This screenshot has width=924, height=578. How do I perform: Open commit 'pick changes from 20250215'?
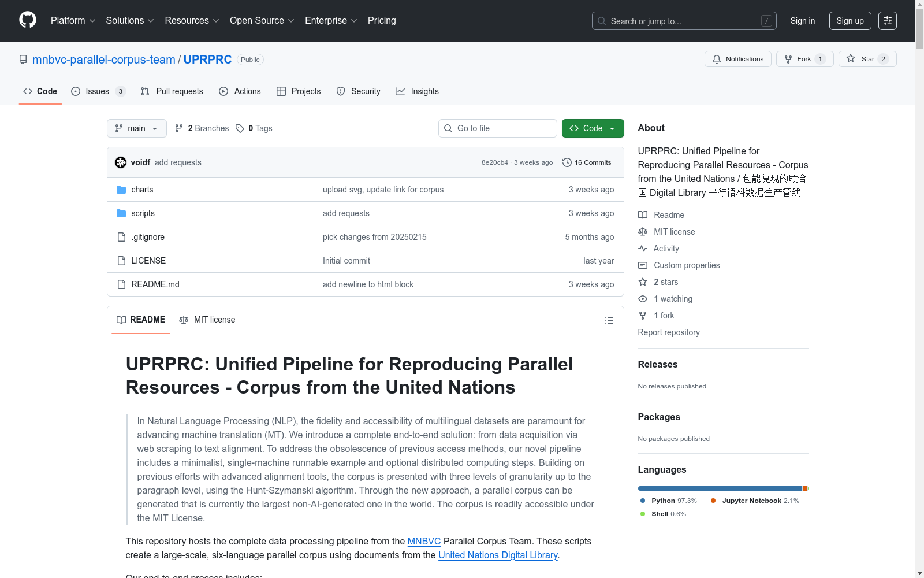coord(375,237)
